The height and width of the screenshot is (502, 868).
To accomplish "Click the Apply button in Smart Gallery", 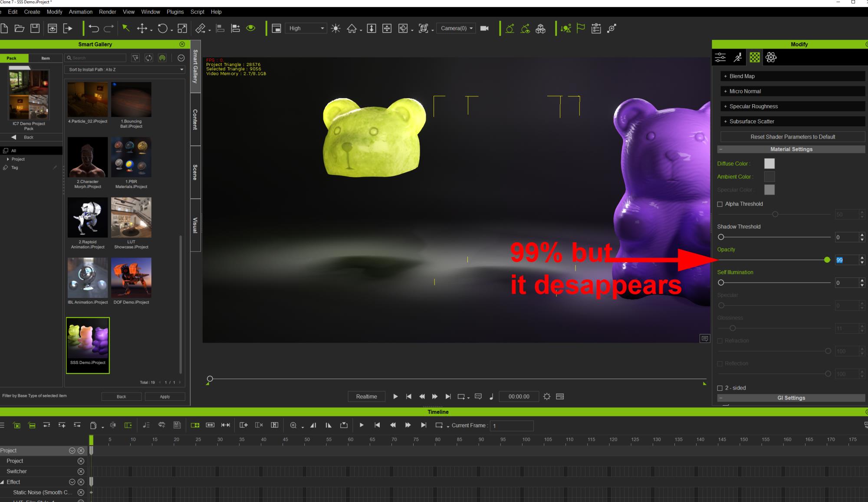I will [x=165, y=396].
